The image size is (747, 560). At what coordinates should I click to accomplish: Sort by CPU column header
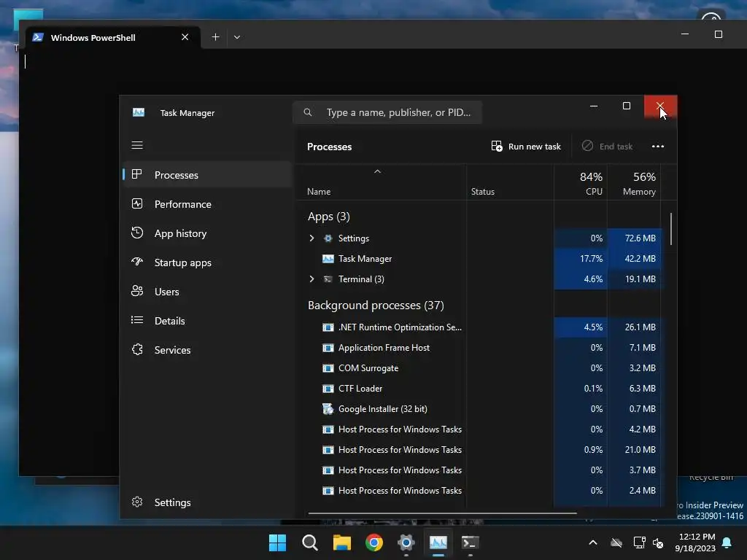click(x=581, y=183)
